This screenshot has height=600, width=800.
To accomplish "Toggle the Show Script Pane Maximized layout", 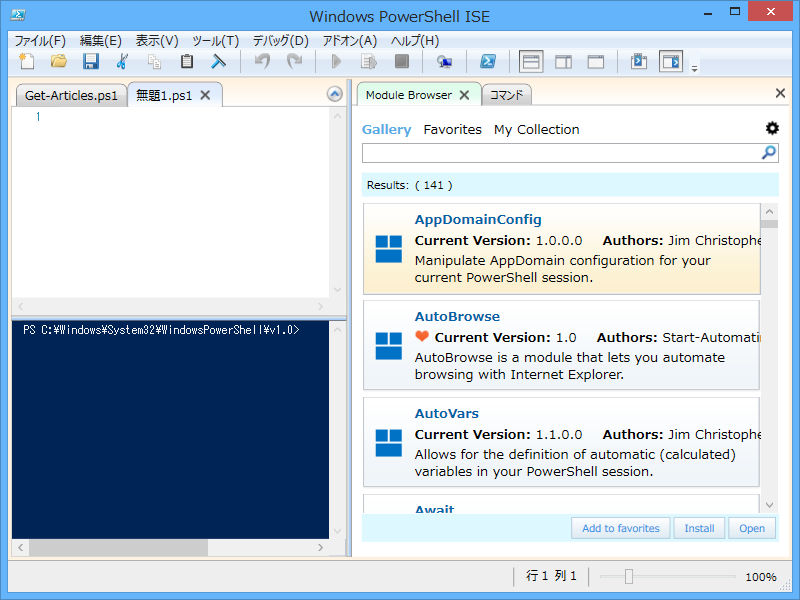I will [x=595, y=61].
